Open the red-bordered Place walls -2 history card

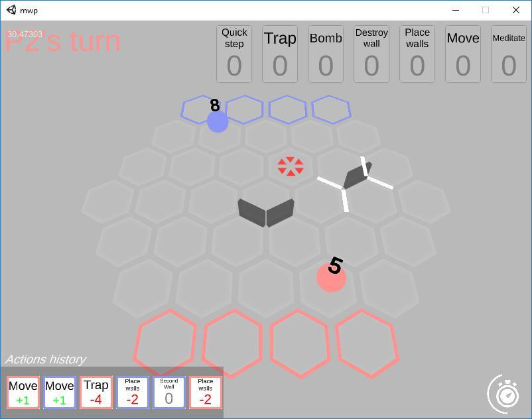coord(205,392)
